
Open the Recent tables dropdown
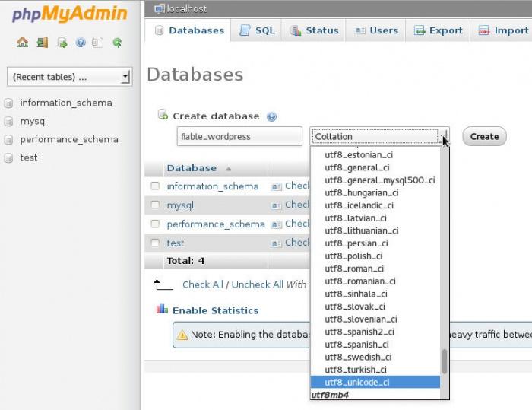(70, 77)
